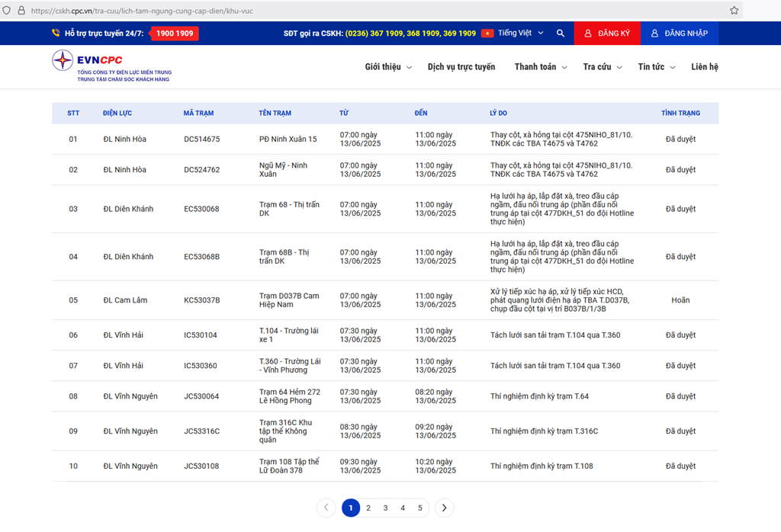
Task: Click the ĐĂNG NHẬP button
Action: pos(680,34)
